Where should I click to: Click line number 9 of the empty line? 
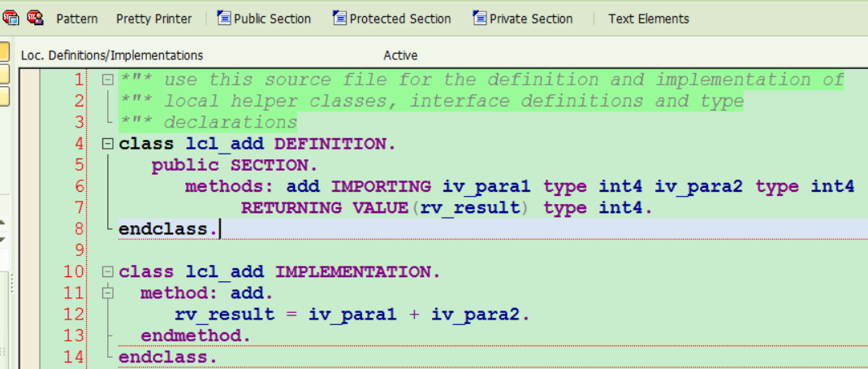pos(78,250)
